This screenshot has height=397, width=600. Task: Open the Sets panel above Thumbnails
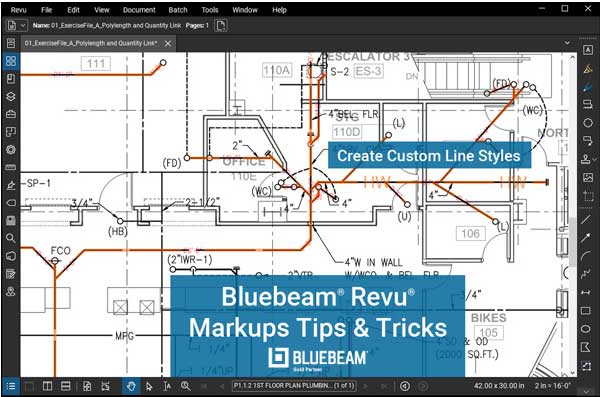tap(11, 43)
